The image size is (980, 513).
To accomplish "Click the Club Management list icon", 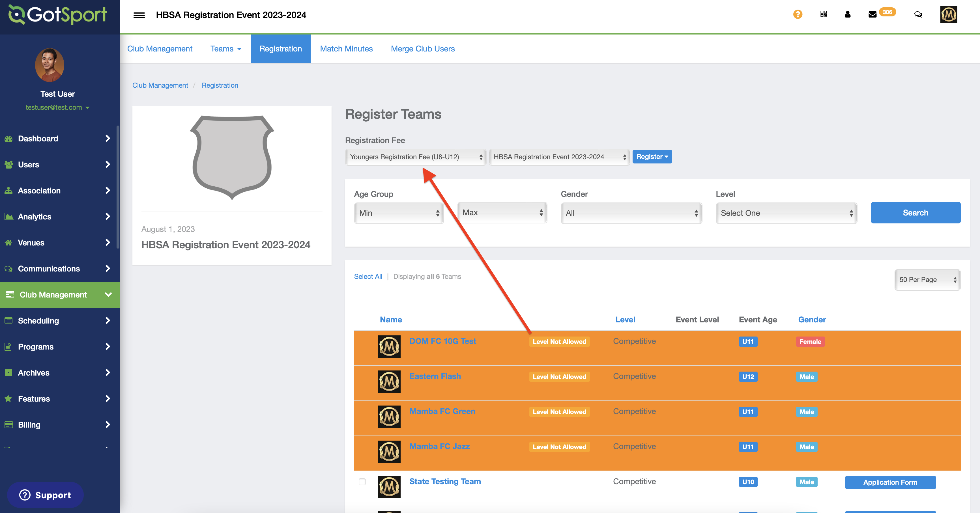I will (10, 294).
